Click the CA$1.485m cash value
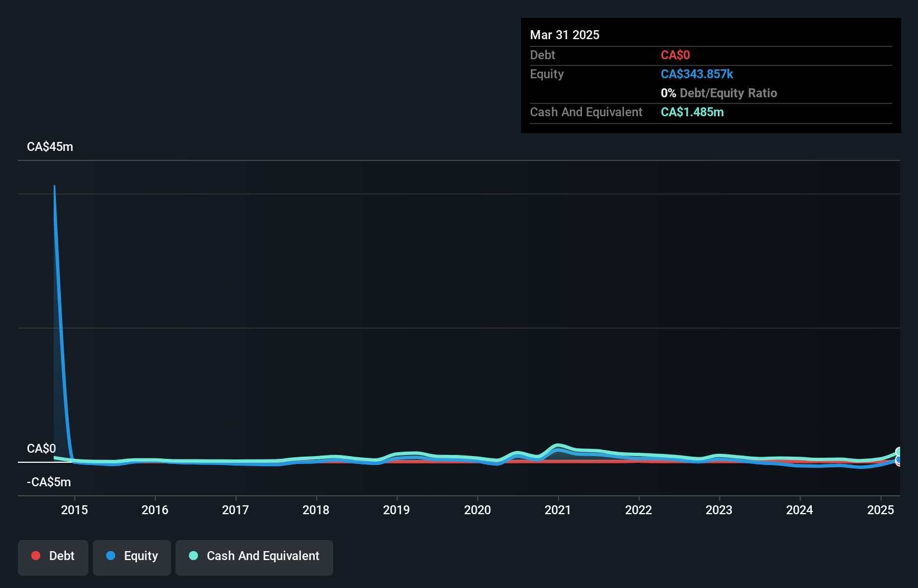The height and width of the screenshot is (588, 918). pyautogui.click(x=692, y=112)
